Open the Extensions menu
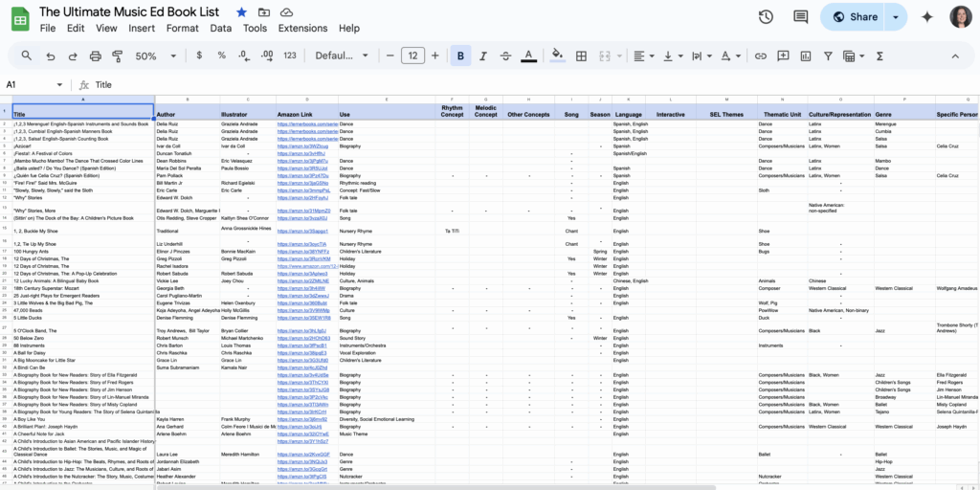 (x=302, y=28)
